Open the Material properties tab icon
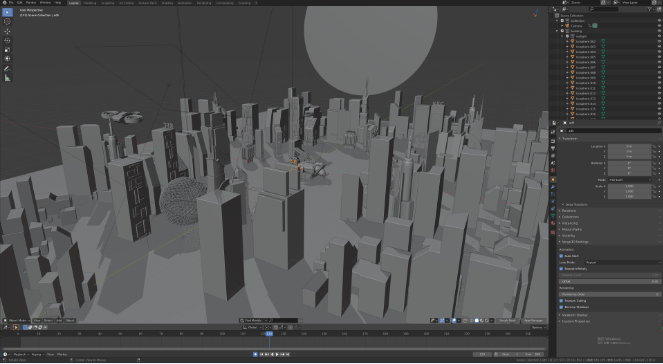Image resolution: width=663 pixels, height=364 pixels. (553, 223)
